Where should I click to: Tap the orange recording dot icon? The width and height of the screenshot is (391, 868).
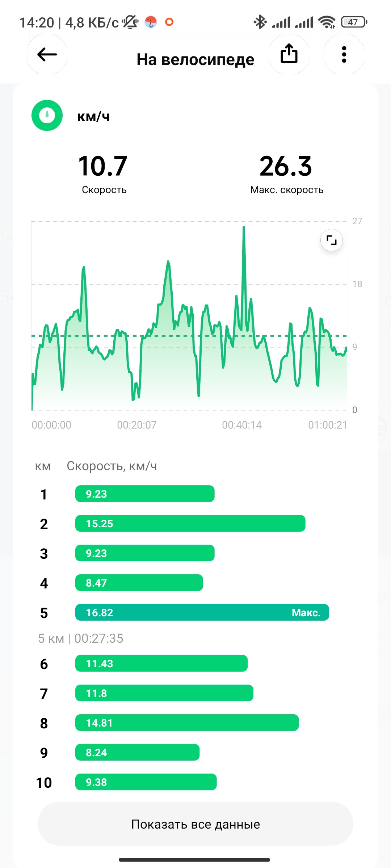click(x=169, y=22)
